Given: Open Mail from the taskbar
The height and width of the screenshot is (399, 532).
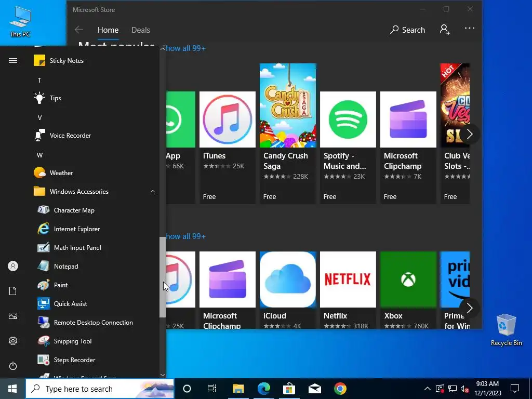Looking at the screenshot, I should click(314, 389).
